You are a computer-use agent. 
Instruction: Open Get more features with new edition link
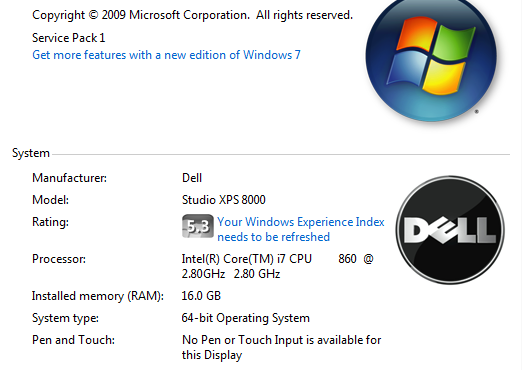(166, 55)
